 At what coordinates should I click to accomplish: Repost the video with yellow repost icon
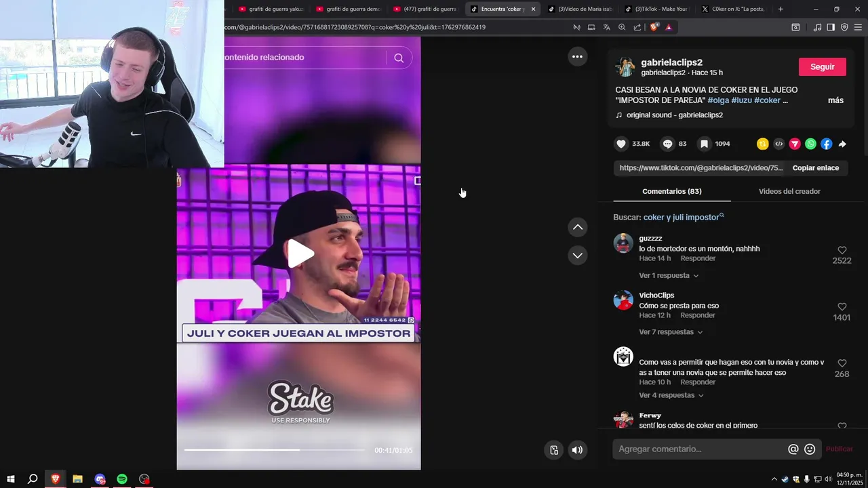(763, 144)
